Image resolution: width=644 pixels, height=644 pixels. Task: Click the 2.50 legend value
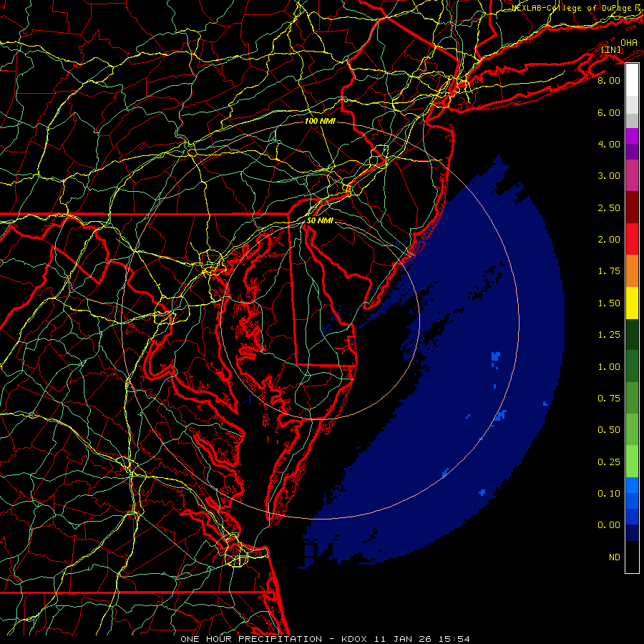609,208
